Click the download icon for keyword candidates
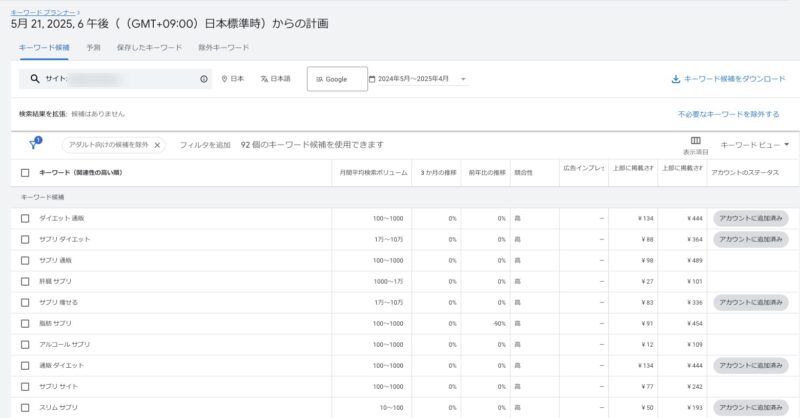 676,79
